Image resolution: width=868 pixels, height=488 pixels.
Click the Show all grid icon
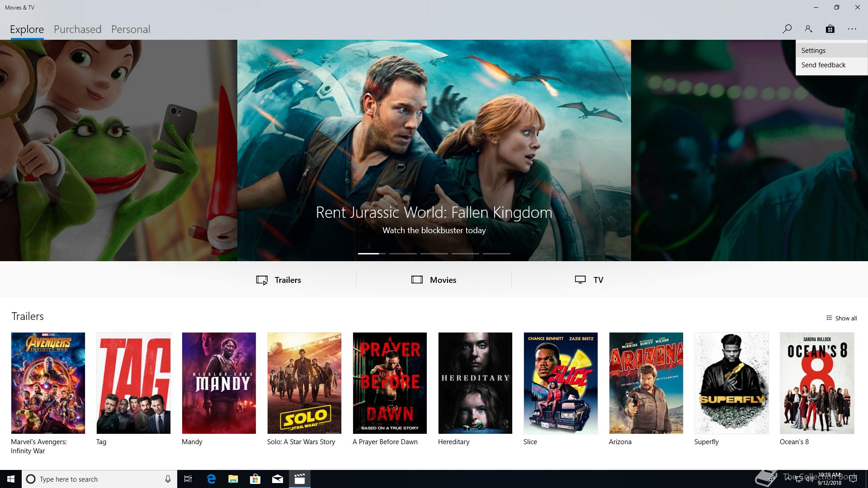tap(829, 318)
